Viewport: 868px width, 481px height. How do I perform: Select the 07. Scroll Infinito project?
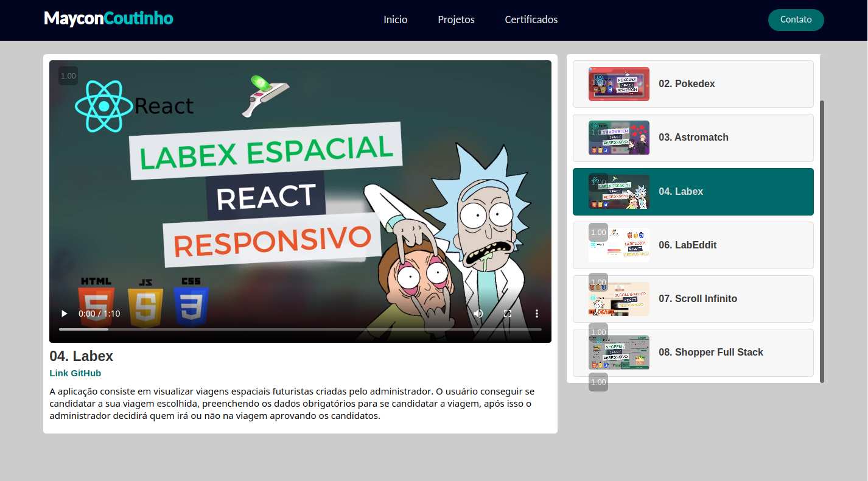(693, 298)
